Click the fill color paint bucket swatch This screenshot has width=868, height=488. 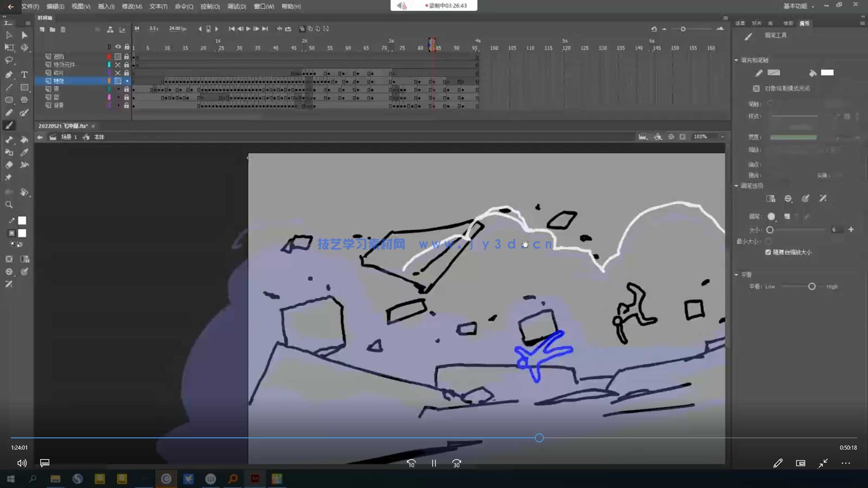coord(827,73)
